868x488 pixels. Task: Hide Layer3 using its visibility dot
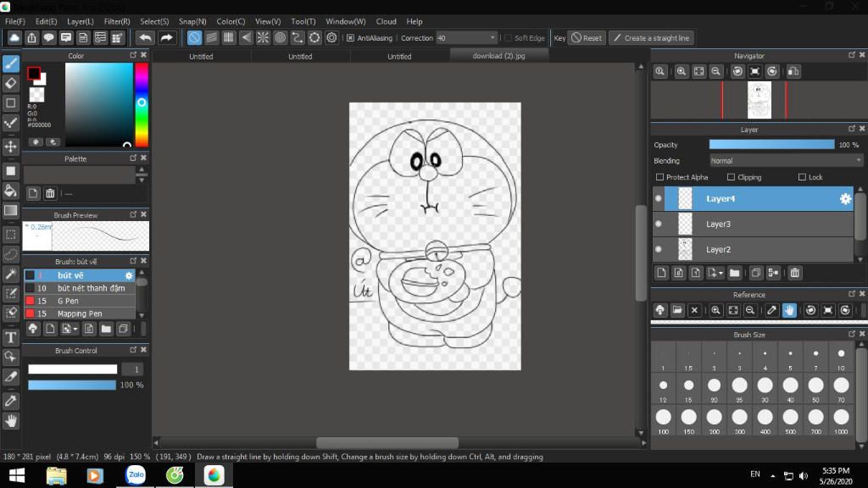point(658,225)
